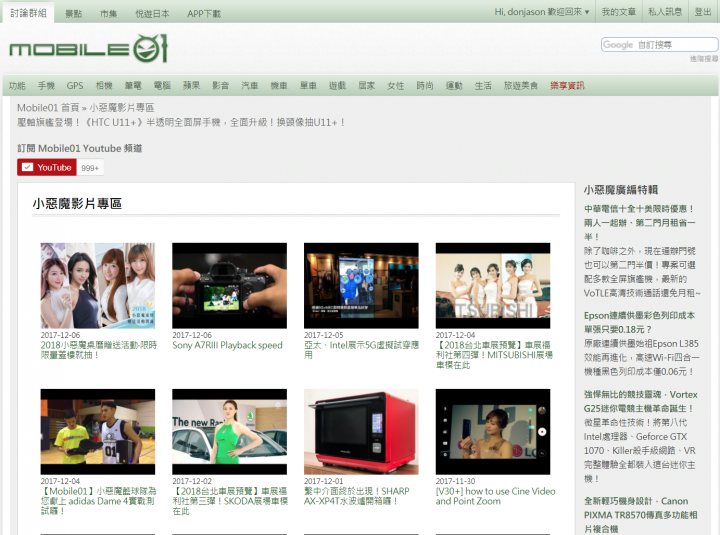This screenshot has width=720, height=535.
Task: Click the Mobile01 首頁 breadcrumb link
Action: 48,107
